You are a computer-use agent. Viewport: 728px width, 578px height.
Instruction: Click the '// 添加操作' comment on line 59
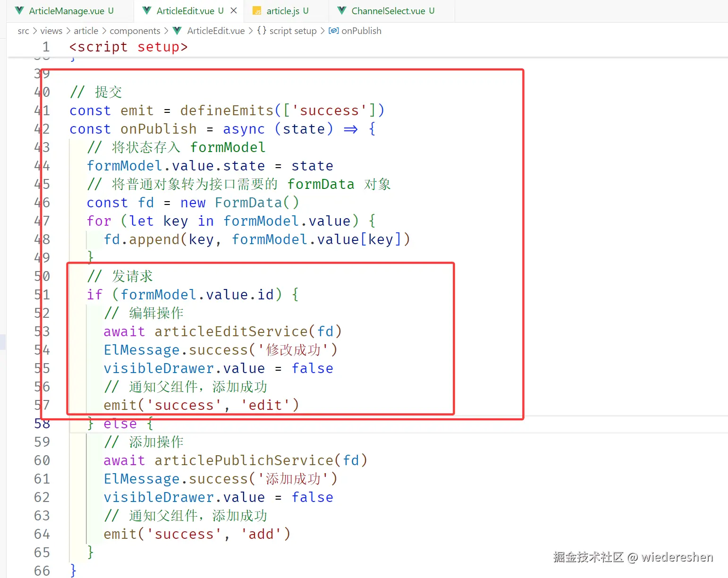pyautogui.click(x=144, y=442)
